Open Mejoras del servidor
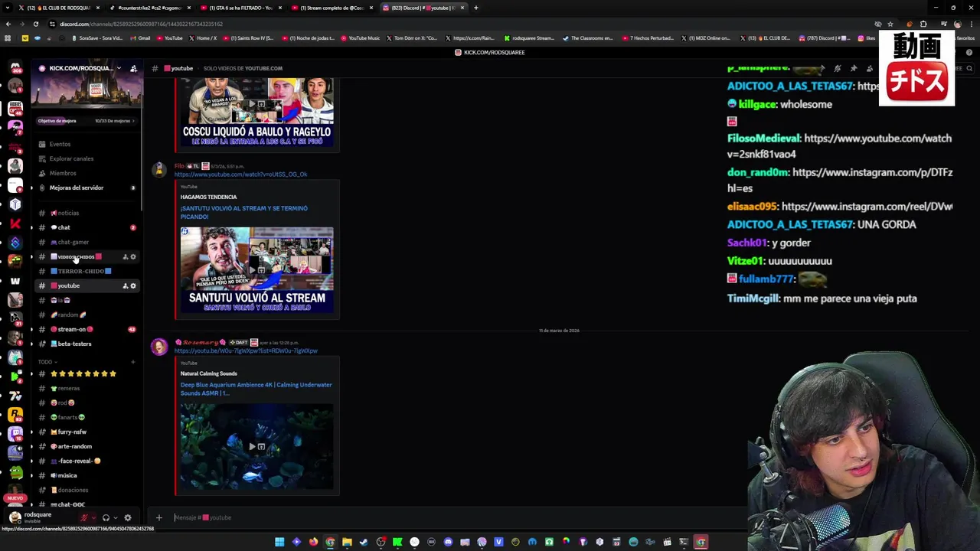 pyautogui.click(x=86, y=187)
